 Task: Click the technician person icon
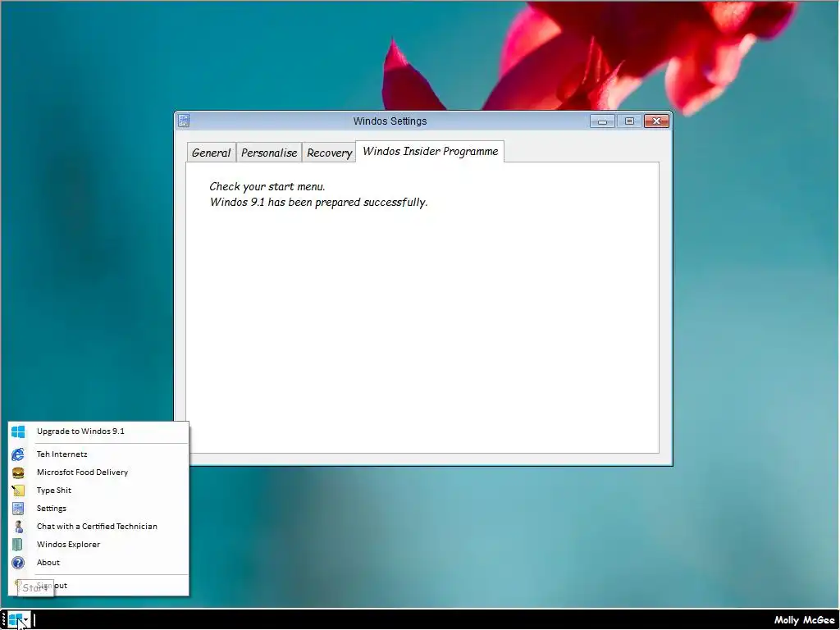tap(18, 527)
